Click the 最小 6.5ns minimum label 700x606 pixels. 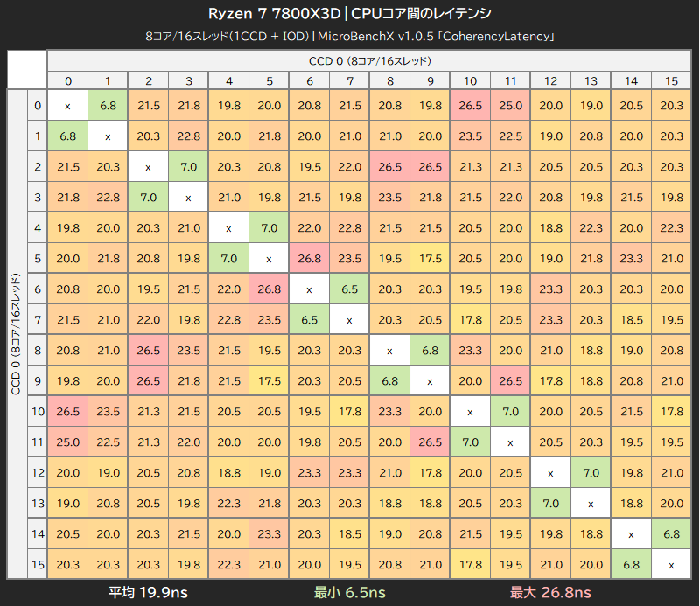(x=349, y=593)
